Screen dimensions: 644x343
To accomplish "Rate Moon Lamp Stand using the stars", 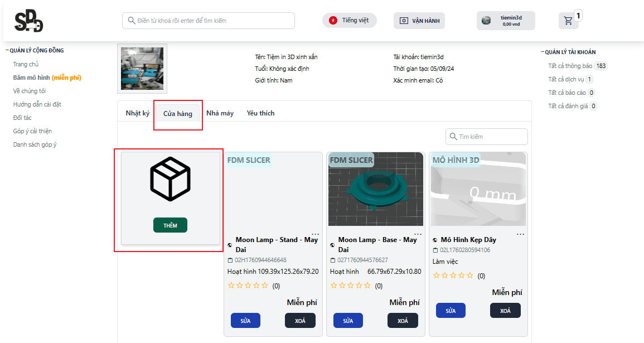I will pyautogui.click(x=248, y=286).
